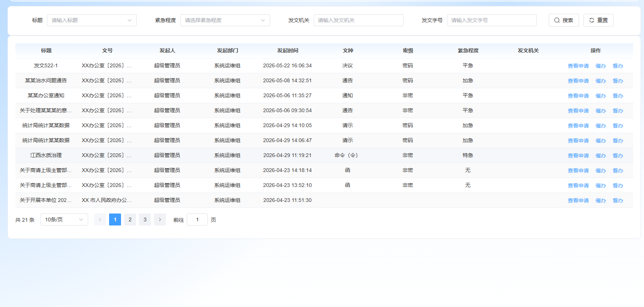Open 查看申请 for 某某治水问题通告

click(578, 81)
